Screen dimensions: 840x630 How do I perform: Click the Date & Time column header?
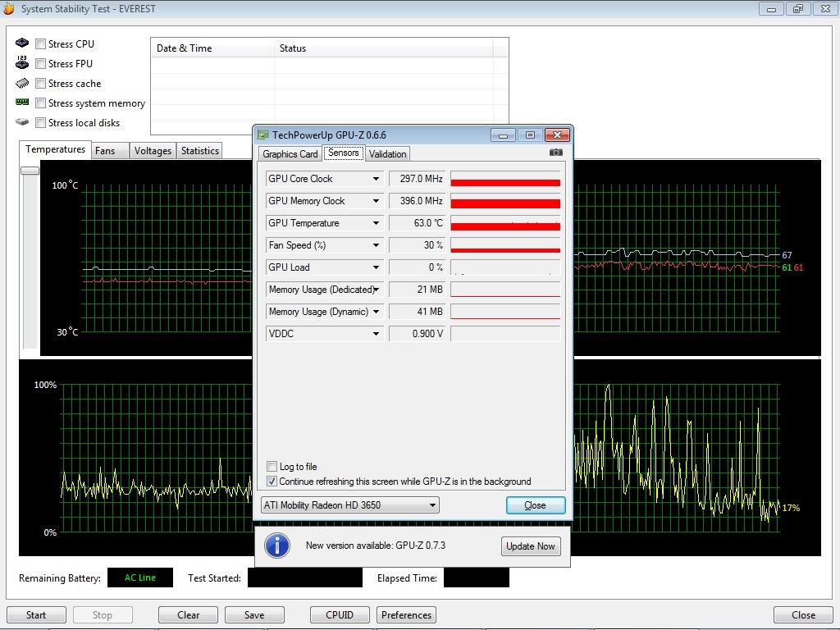coord(212,48)
